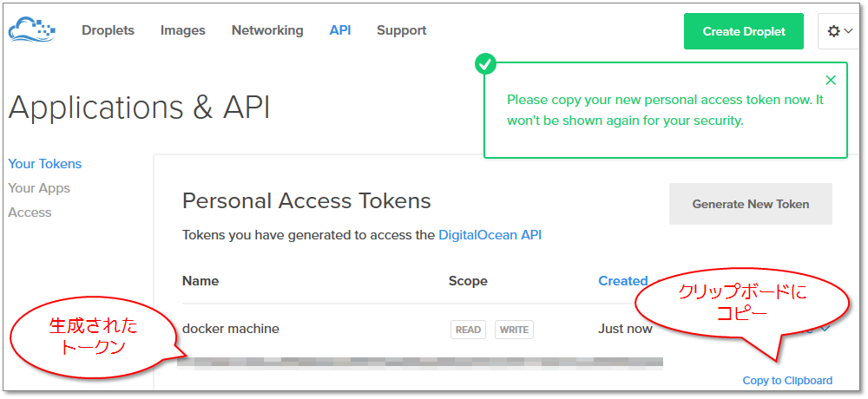The height and width of the screenshot is (399, 868).
Task: Switch to Your Apps sidebar item
Action: coord(39,188)
